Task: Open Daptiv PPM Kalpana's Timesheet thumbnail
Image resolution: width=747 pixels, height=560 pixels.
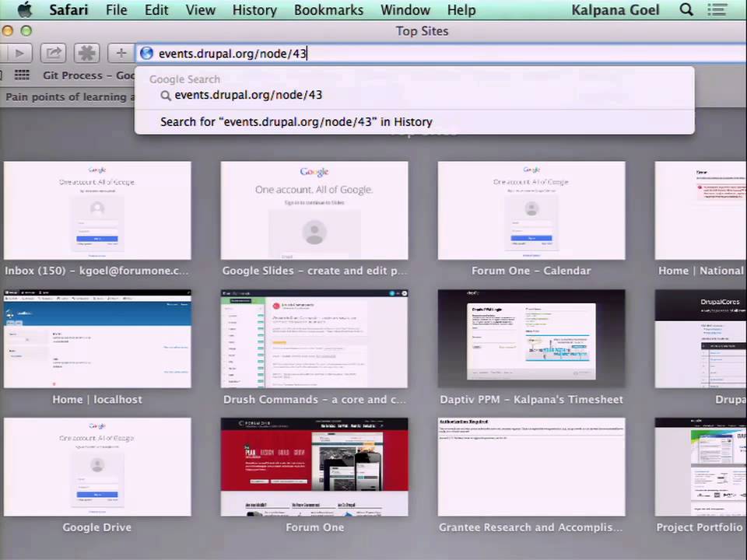Action: click(x=531, y=338)
